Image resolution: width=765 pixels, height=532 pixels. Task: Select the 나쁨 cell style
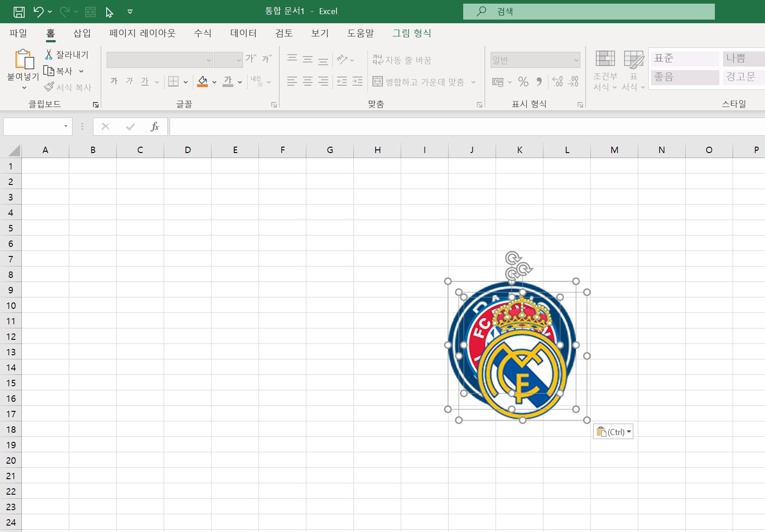pos(743,58)
